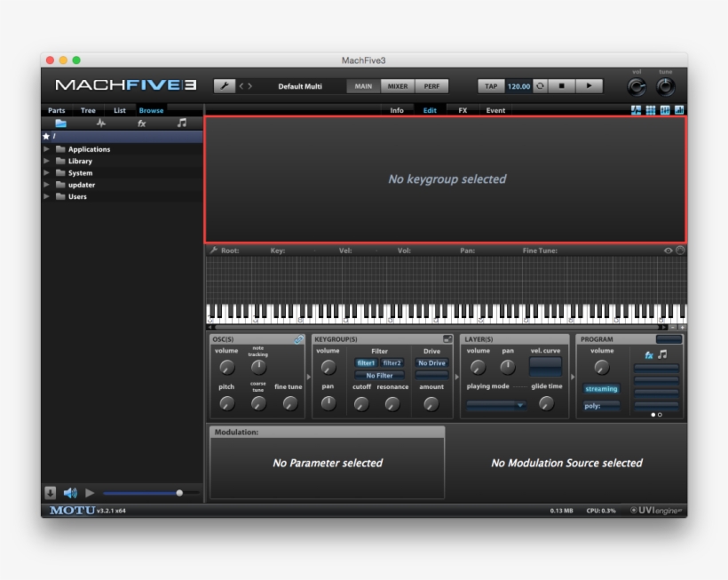Image resolution: width=728 pixels, height=580 pixels.
Task: Open the PROGRAM music note icon
Action: tap(662, 354)
